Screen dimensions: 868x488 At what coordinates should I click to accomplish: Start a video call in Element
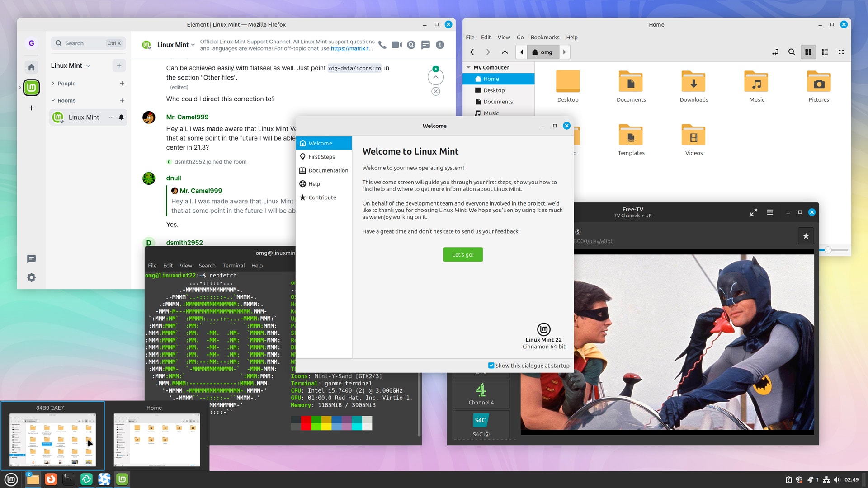[x=396, y=45]
